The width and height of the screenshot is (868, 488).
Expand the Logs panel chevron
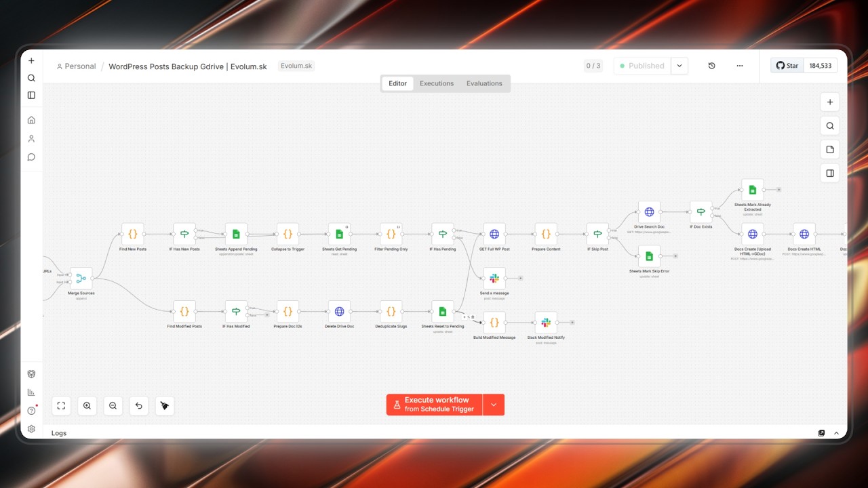pyautogui.click(x=836, y=433)
